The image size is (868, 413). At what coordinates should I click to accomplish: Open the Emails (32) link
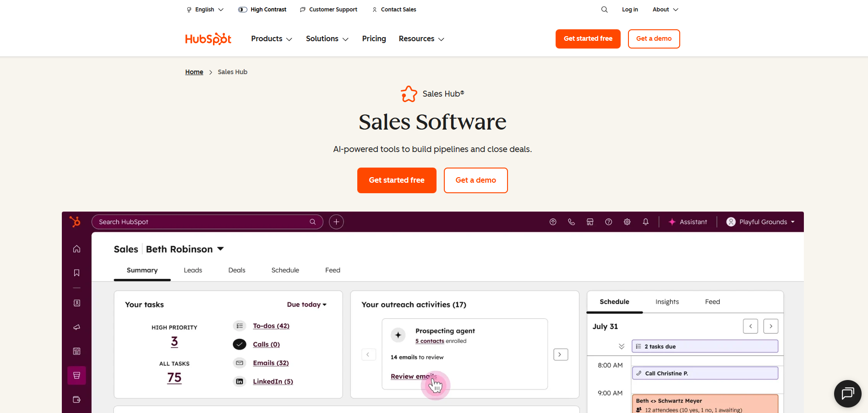coord(271,363)
